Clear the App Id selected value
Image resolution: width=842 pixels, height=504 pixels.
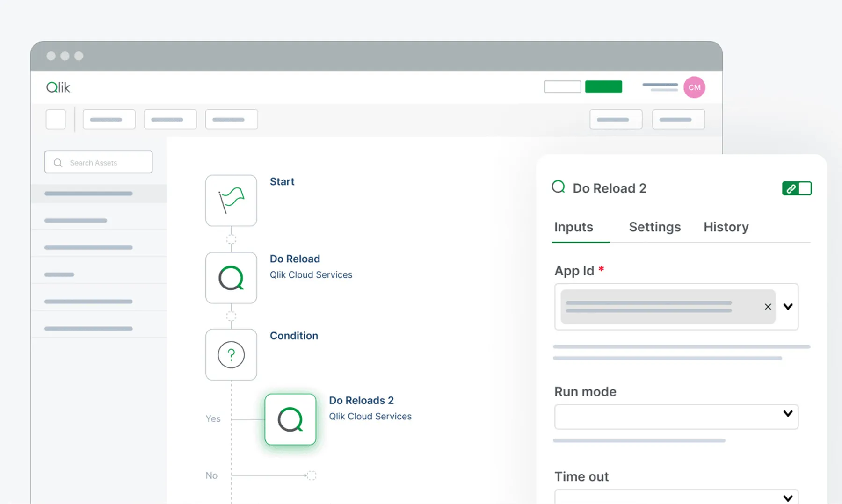tap(768, 307)
